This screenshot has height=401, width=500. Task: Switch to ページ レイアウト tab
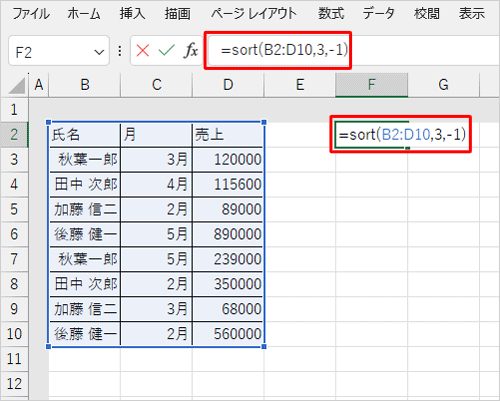(254, 14)
